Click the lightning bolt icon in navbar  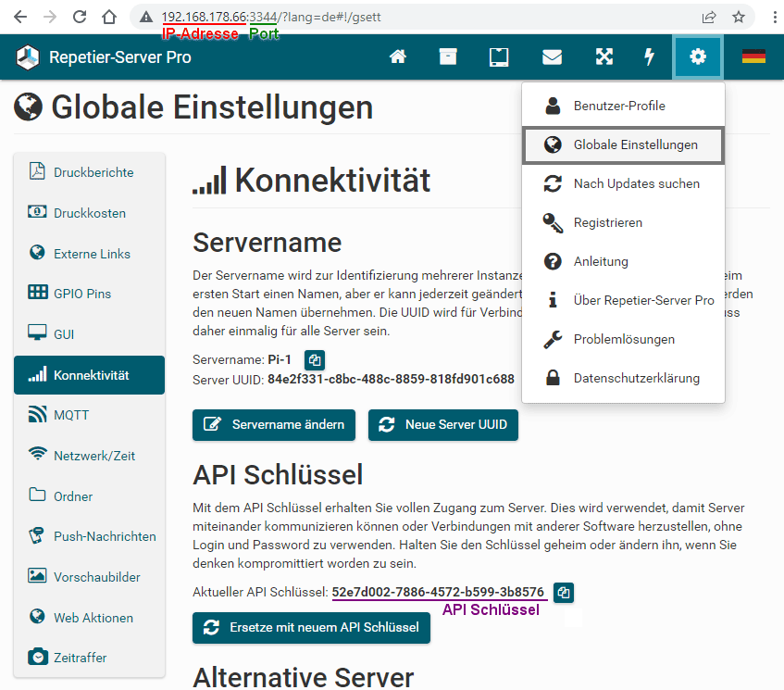point(649,57)
